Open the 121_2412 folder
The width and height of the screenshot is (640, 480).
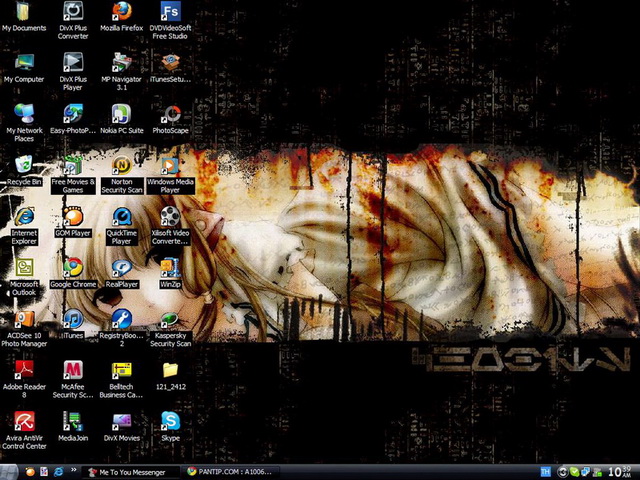point(170,370)
